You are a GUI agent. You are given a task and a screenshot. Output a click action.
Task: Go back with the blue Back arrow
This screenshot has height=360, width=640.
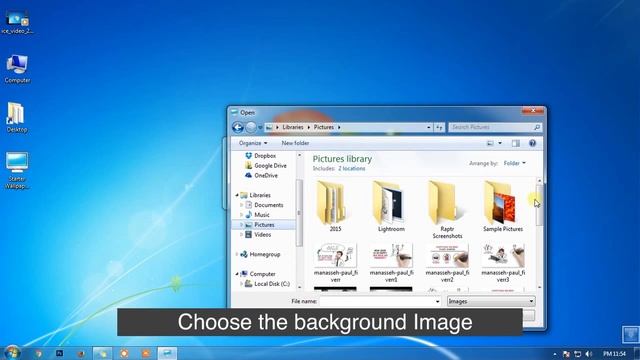[238, 127]
